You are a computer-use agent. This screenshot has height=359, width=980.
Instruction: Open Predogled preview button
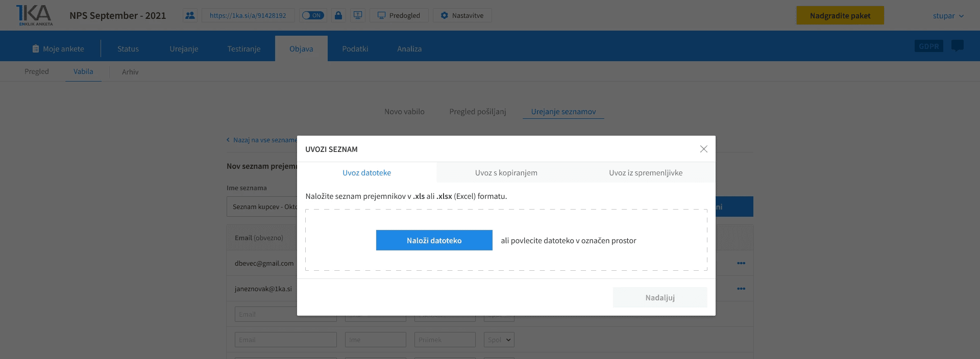click(x=399, y=15)
